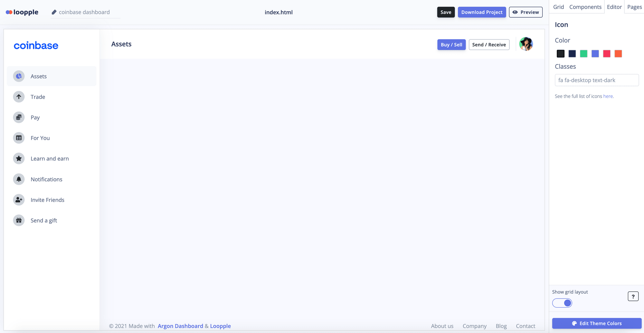
Task: Click the user avatar photo
Action: (x=526, y=44)
